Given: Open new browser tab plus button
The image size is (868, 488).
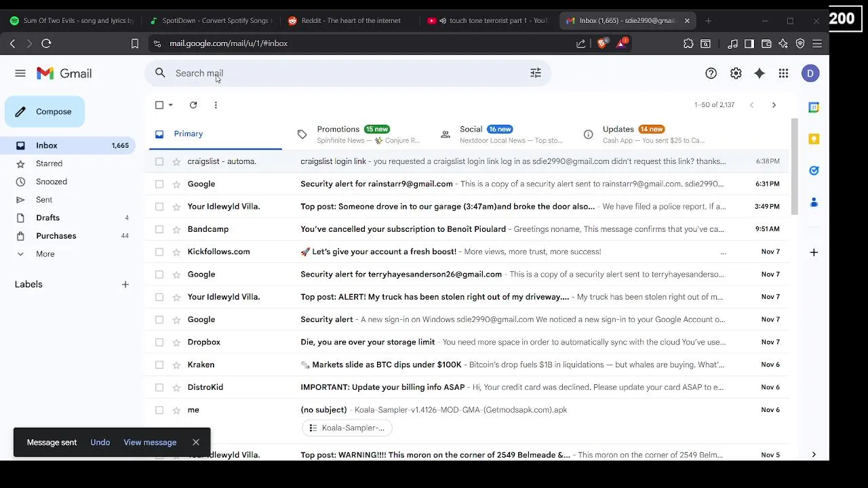Looking at the screenshot, I should pyautogui.click(x=709, y=21).
